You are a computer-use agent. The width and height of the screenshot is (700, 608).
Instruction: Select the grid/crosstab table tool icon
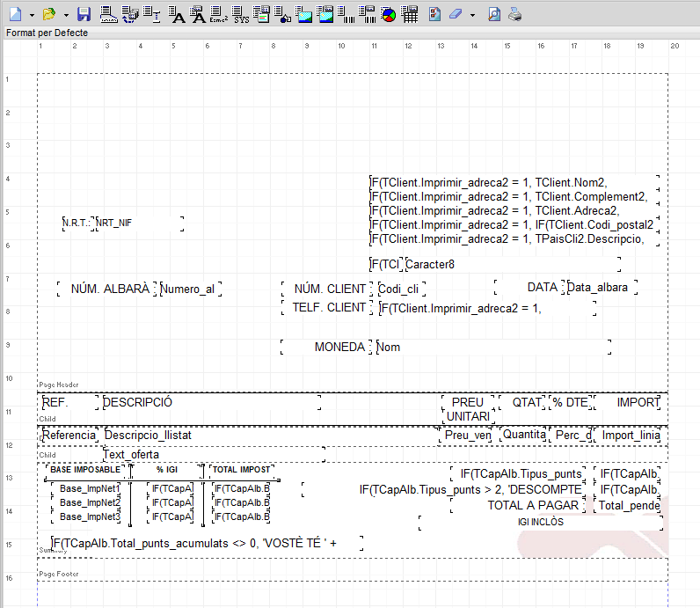410,14
